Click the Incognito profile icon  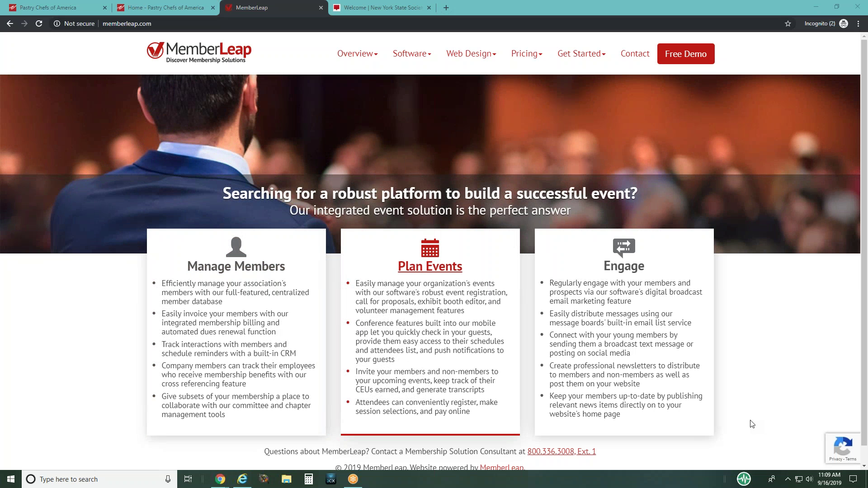coord(844,23)
